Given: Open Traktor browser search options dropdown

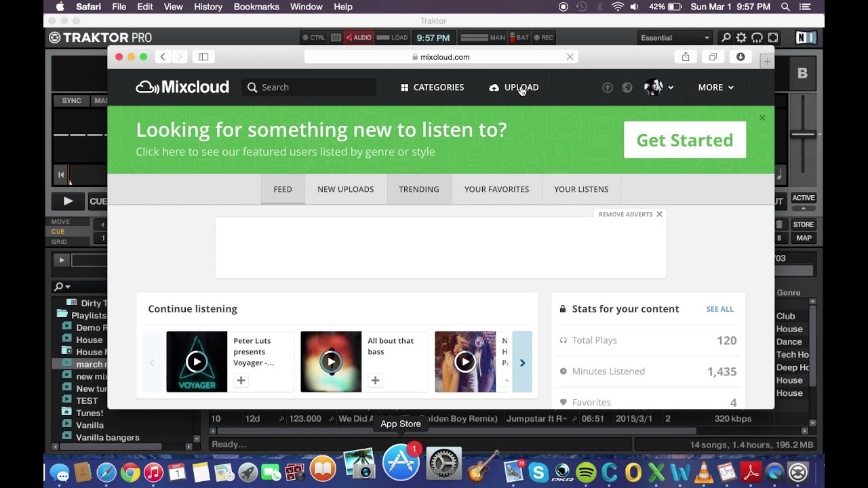Looking at the screenshot, I should coord(63,287).
